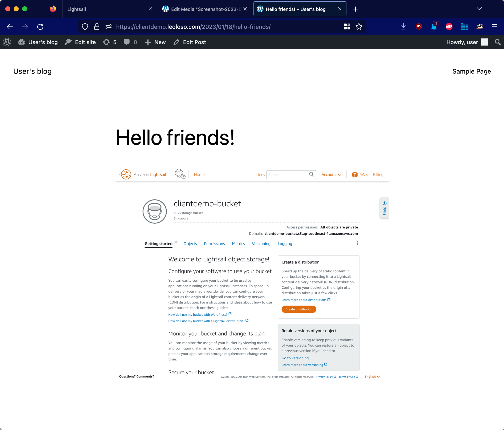504x430 pixels.
Task: Open the admin bar search magnifier
Action: [x=498, y=42]
